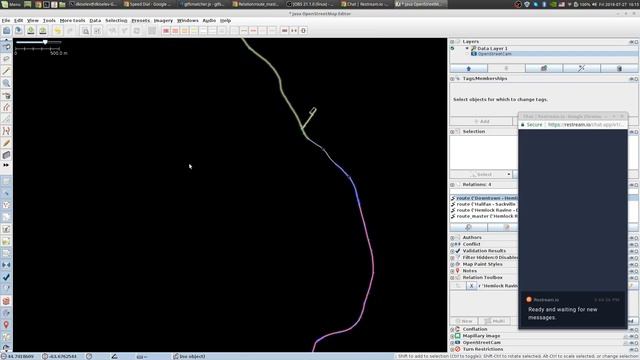Open the Imagery menu
Image resolution: width=640 pixels, height=360 pixels.
(x=163, y=20)
